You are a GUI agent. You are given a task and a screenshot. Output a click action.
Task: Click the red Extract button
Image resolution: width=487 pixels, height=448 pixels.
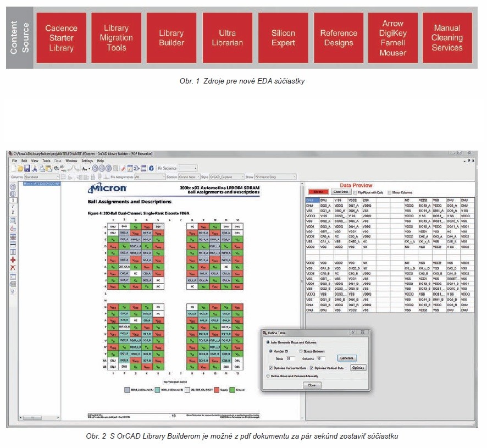[x=318, y=192]
